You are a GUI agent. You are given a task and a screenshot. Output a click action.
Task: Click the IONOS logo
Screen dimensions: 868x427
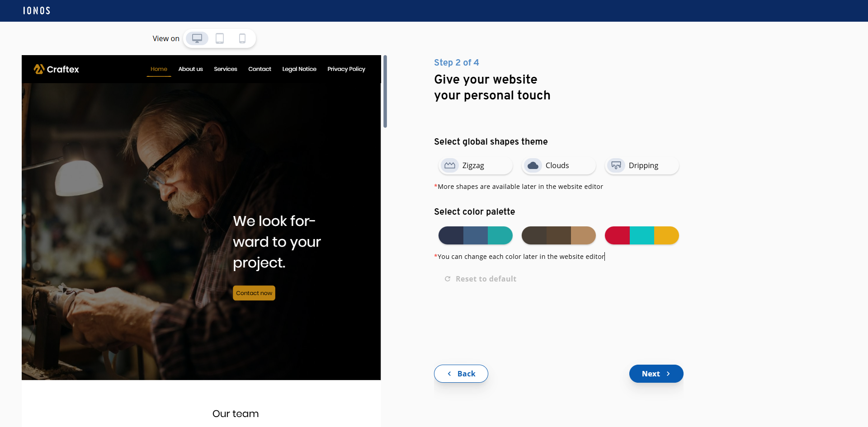coord(36,10)
